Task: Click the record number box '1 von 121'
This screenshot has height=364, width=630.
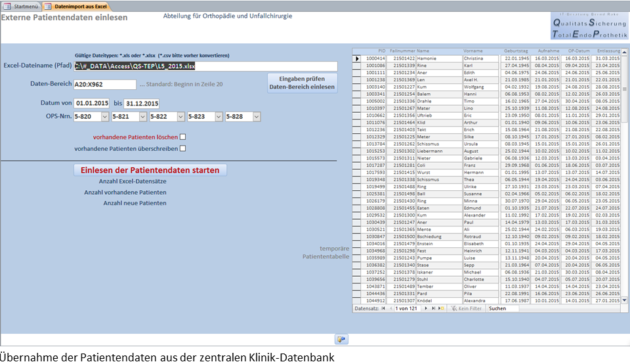Action: (406, 308)
